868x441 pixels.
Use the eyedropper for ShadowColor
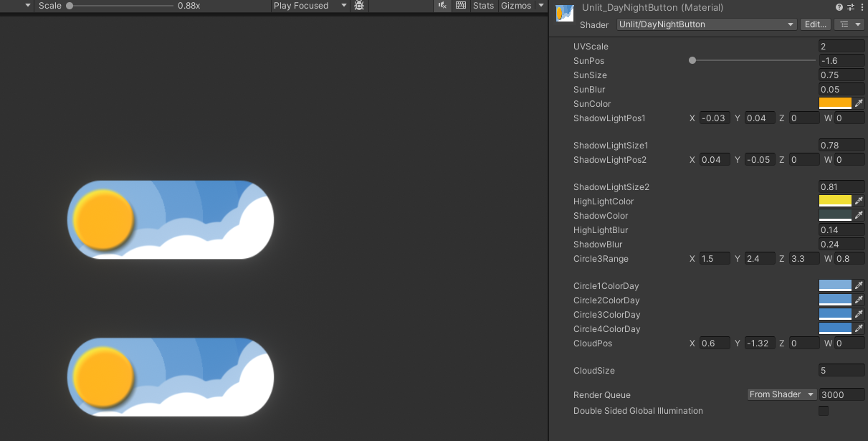click(x=859, y=215)
